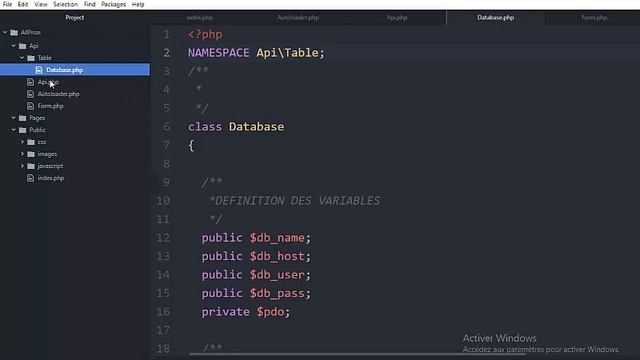Click line number 12 in gutter
Viewport: 640px width, 360px height.
click(163, 238)
